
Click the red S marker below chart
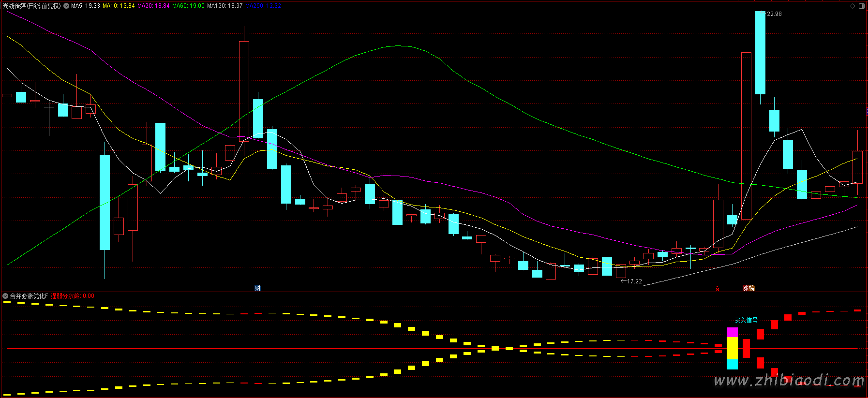click(x=718, y=289)
